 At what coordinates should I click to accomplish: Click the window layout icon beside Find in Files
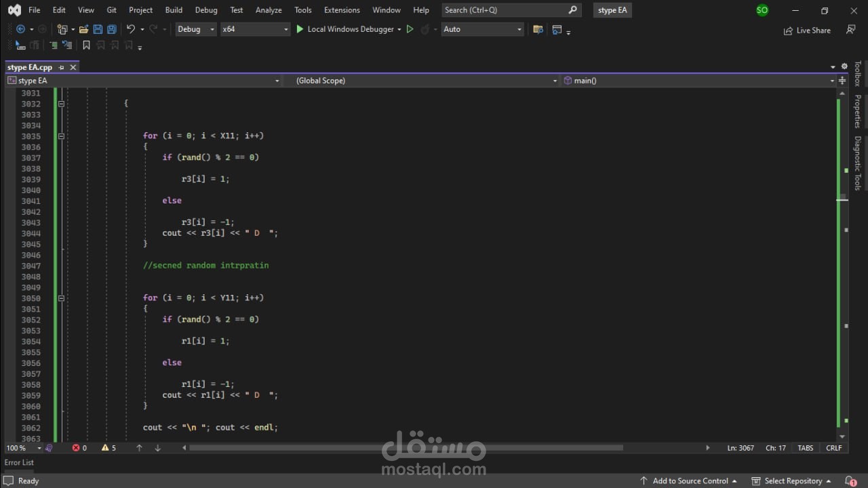coord(557,29)
